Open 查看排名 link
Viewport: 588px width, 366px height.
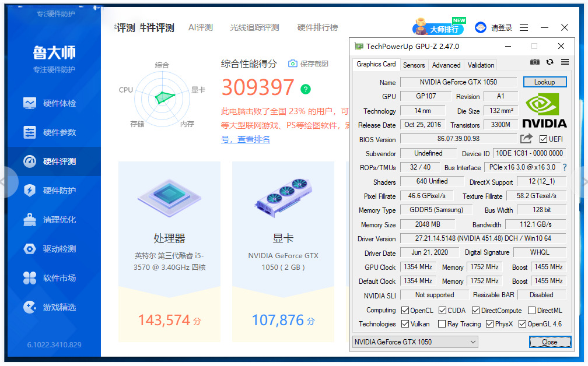(x=254, y=139)
